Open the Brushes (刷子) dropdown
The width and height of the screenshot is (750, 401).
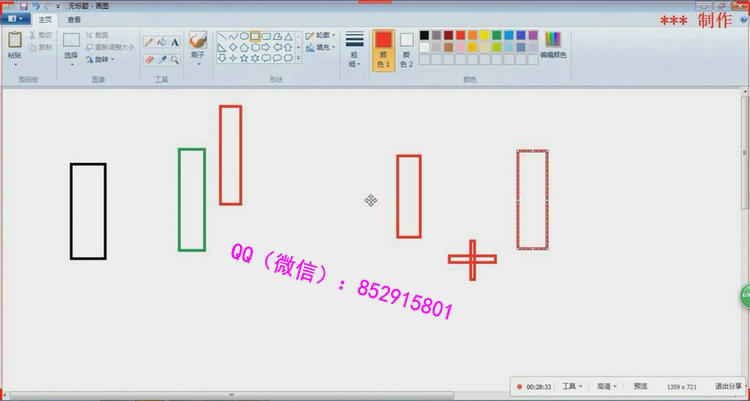point(198,46)
